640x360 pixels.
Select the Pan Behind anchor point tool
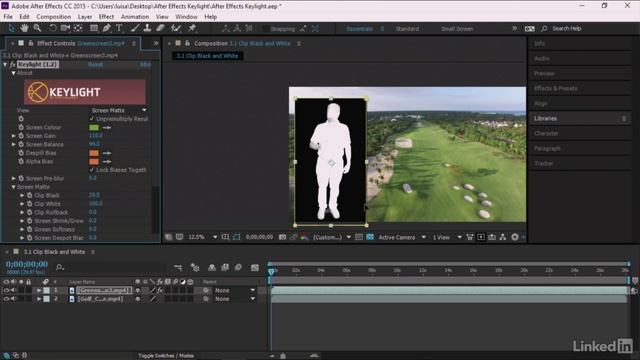click(78, 28)
